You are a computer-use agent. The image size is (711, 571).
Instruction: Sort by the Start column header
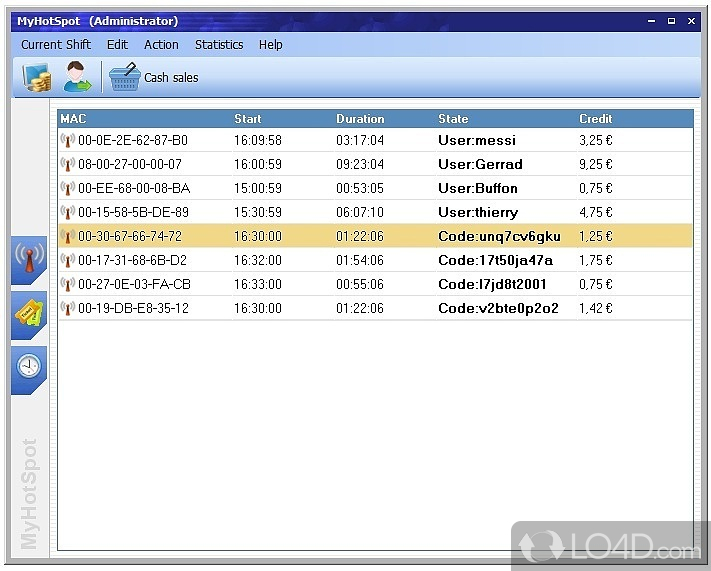coord(248,119)
